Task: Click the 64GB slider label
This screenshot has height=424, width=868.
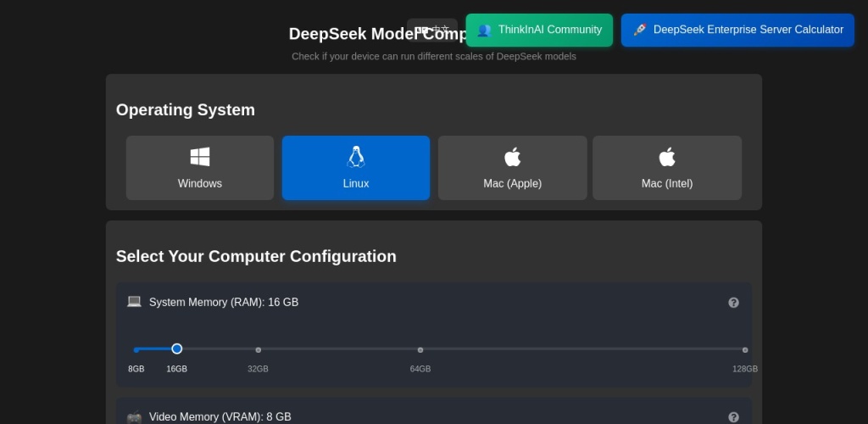Action: tap(420, 369)
